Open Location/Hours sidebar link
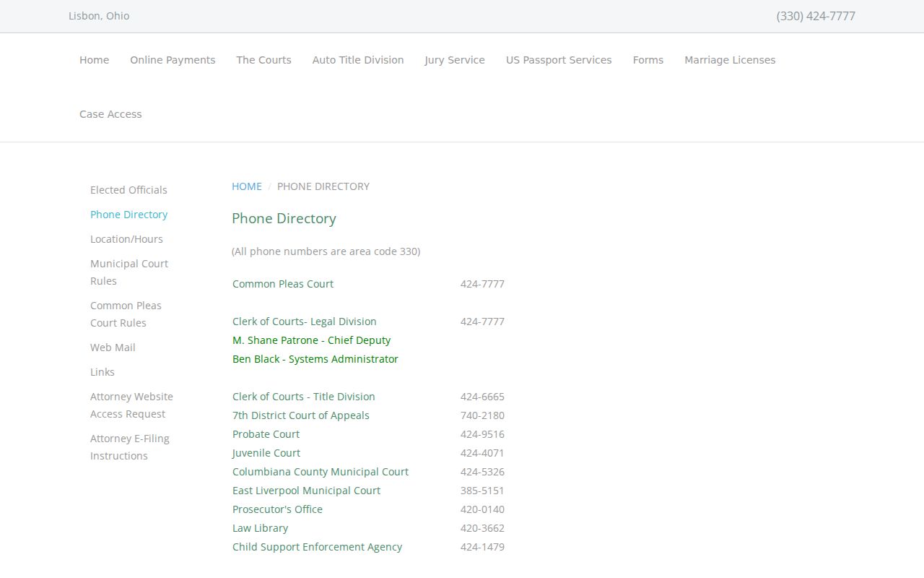 pyautogui.click(x=126, y=239)
